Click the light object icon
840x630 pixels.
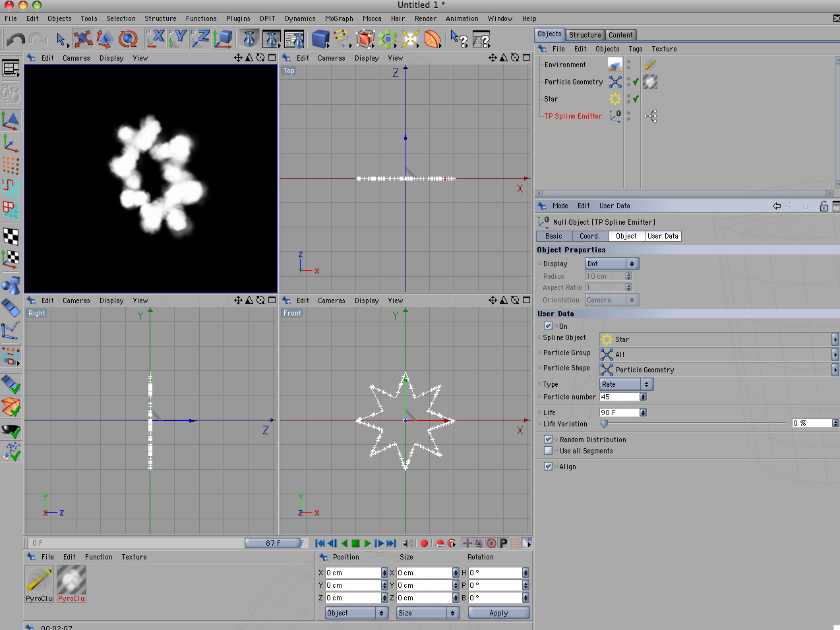410,39
